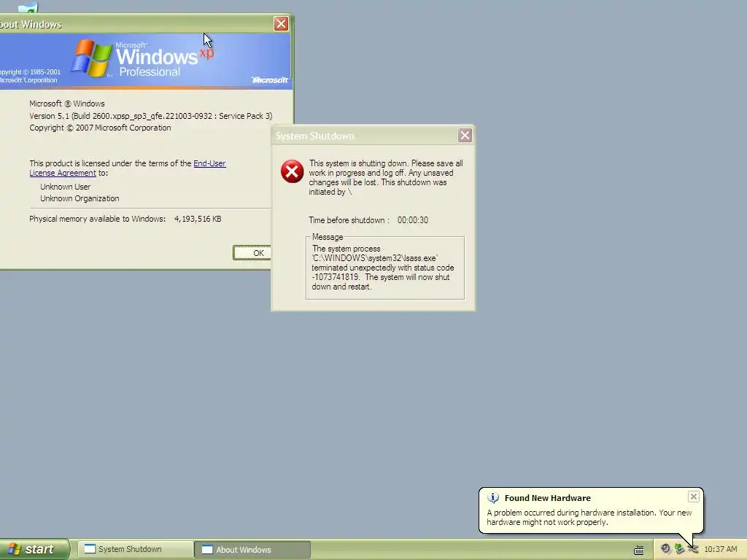Viewport: 747px width, 560px height.
Task: Click the hardware installation problem message
Action: (x=589, y=517)
